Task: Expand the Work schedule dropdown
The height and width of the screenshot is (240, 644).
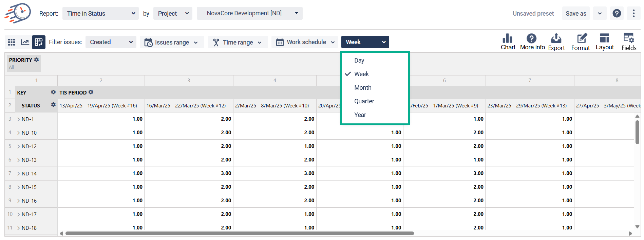Action: pyautogui.click(x=305, y=42)
